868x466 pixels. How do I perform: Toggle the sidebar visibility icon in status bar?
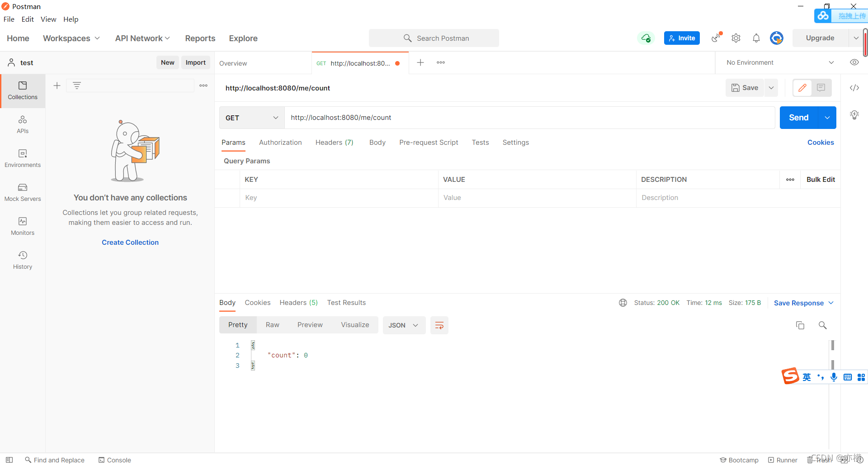tap(9, 460)
